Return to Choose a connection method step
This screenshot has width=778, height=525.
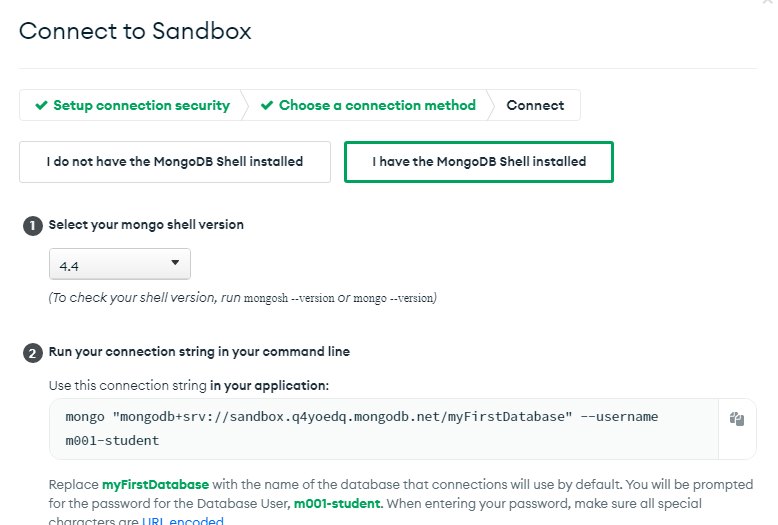377,105
